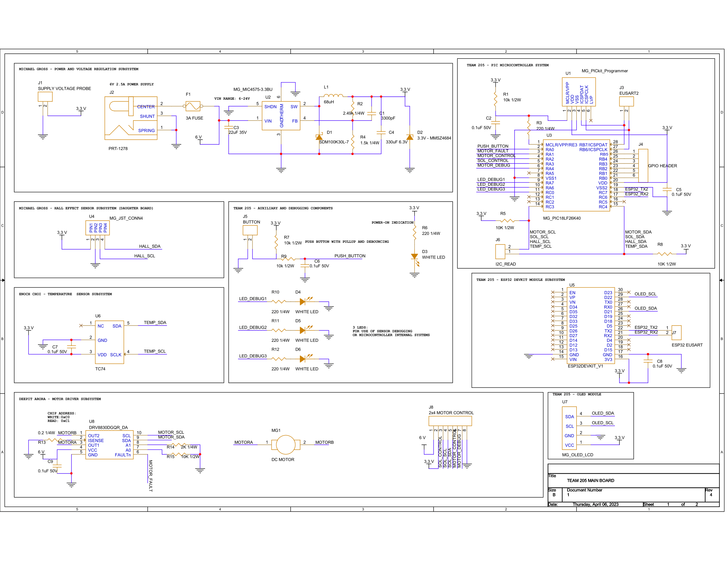Select the 'PRT-1278' part number text
The width and height of the screenshot is (728, 563).
[118, 149]
